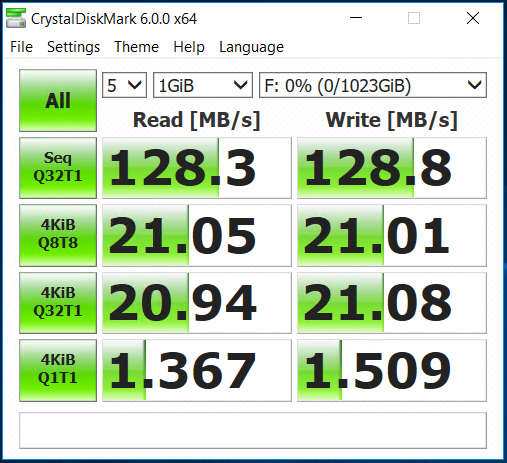Open the Theme menu
507x463 pixels.
click(136, 47)
